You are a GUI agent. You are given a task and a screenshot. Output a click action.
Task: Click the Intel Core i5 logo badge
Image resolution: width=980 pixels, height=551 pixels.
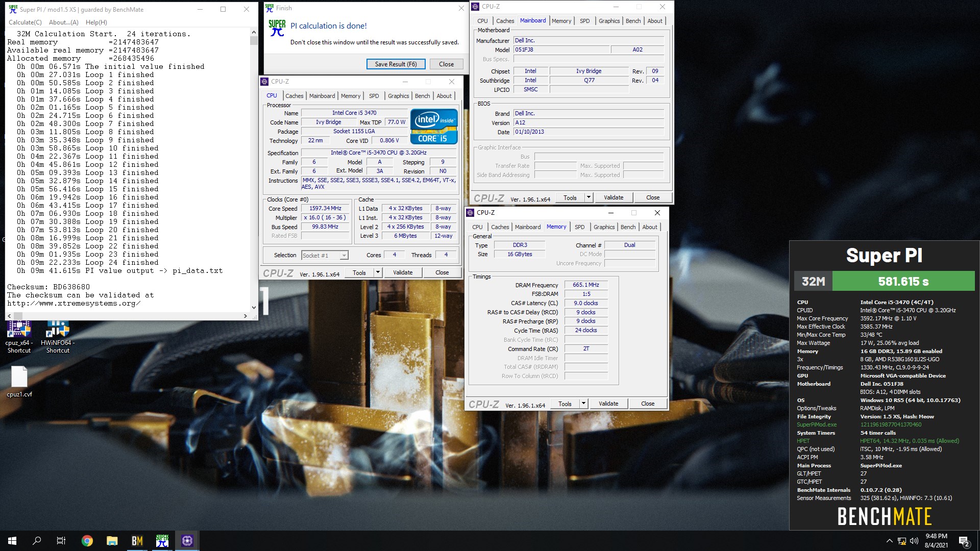[434, 127]
